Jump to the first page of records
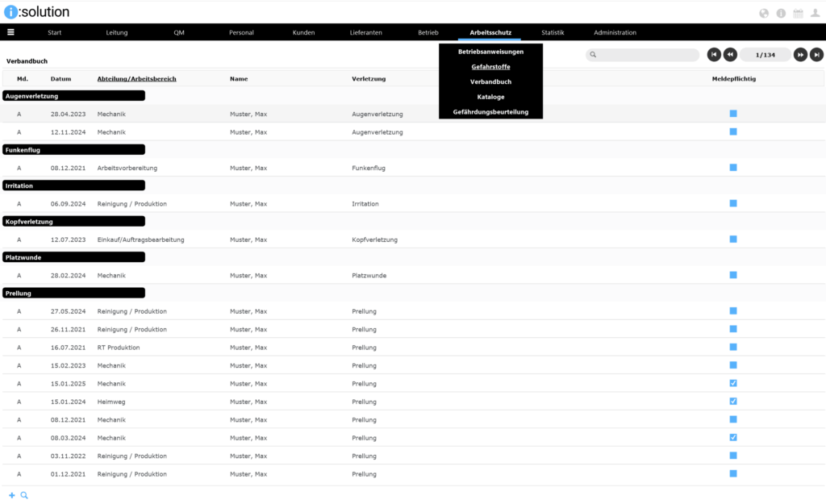826x504 pixels. pos(714,55)
